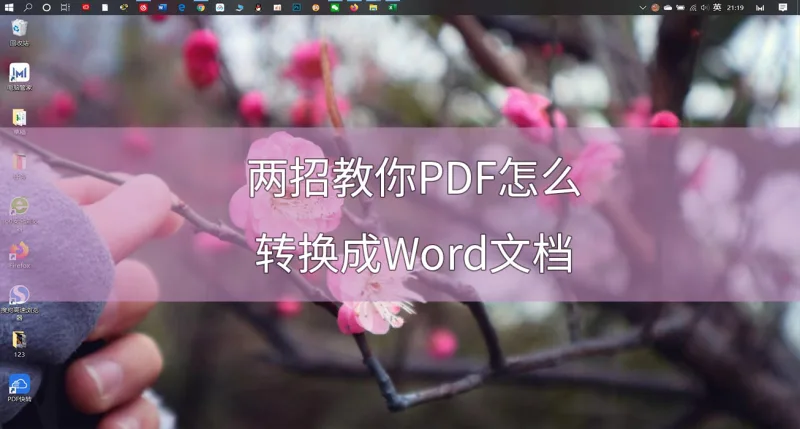Open the white document icon in taskbar

tap(105, 8)
